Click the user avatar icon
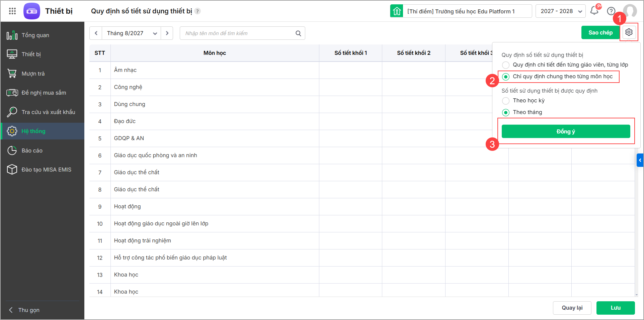The height and width of the screenshot is (320, 644). (x=630, y=11)
